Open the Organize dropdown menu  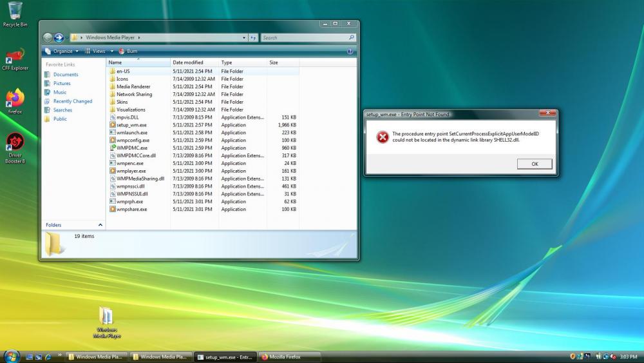(62, 52)
